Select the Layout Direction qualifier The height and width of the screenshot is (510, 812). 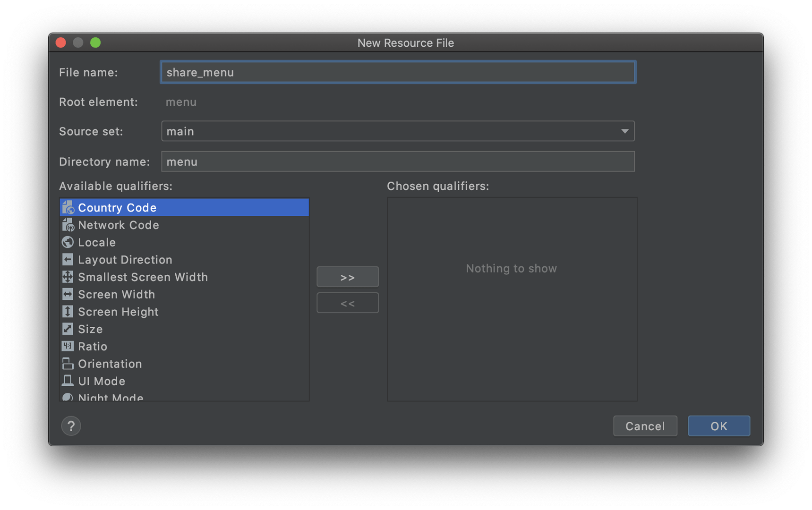(x=184, y=259)
